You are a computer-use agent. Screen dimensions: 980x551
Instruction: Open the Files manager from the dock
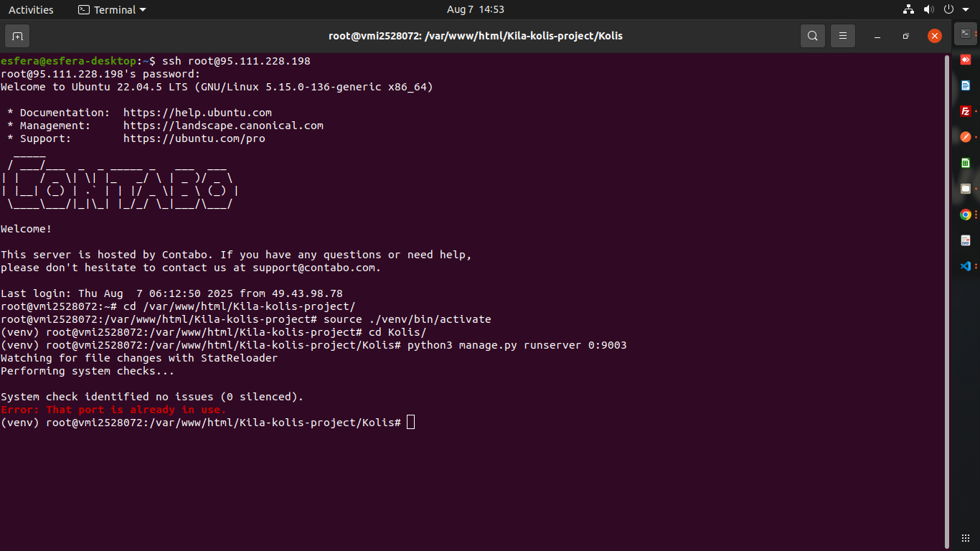966,189
